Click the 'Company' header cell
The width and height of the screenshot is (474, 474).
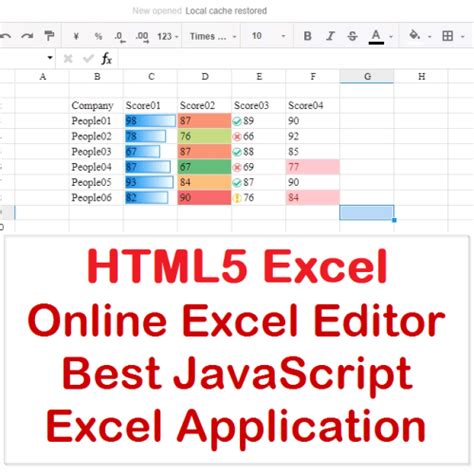pos(96,106)
